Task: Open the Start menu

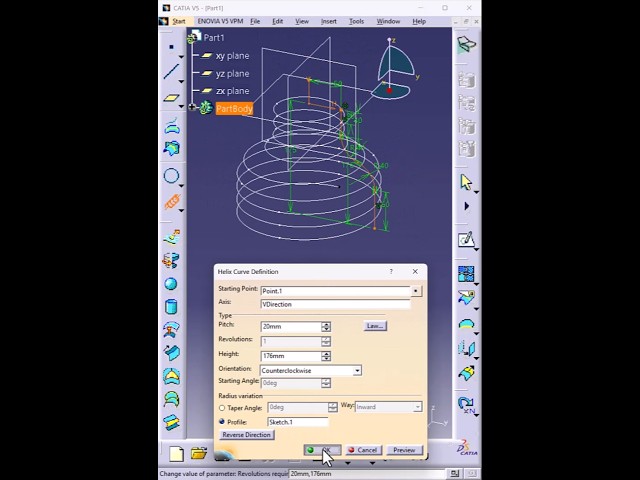Action: tap(178, 21)
